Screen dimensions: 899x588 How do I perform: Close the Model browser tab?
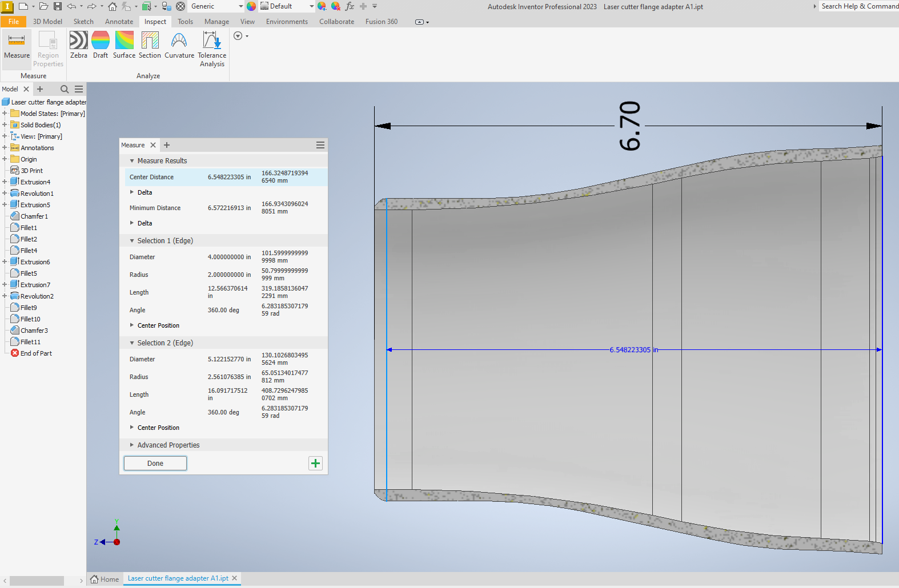tap(26, 89)
